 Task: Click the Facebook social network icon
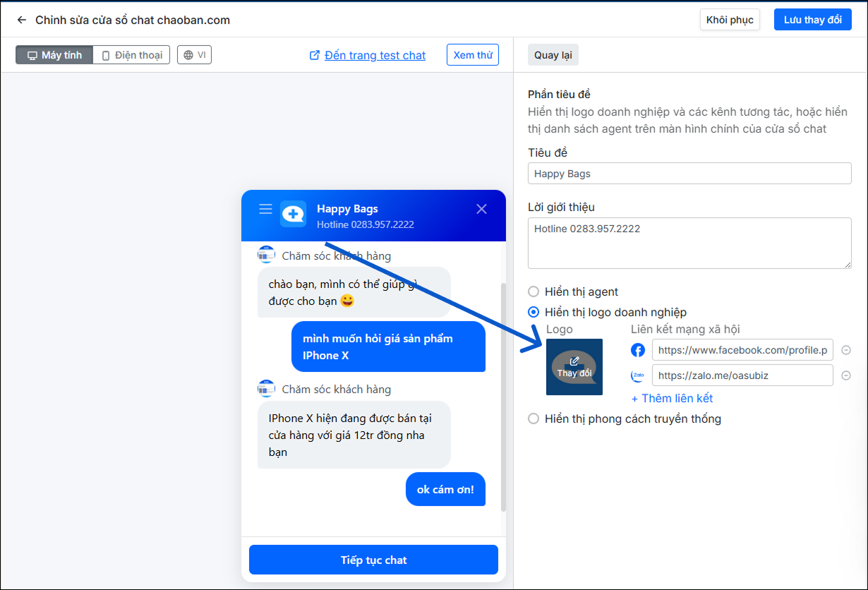click(638, 350)
